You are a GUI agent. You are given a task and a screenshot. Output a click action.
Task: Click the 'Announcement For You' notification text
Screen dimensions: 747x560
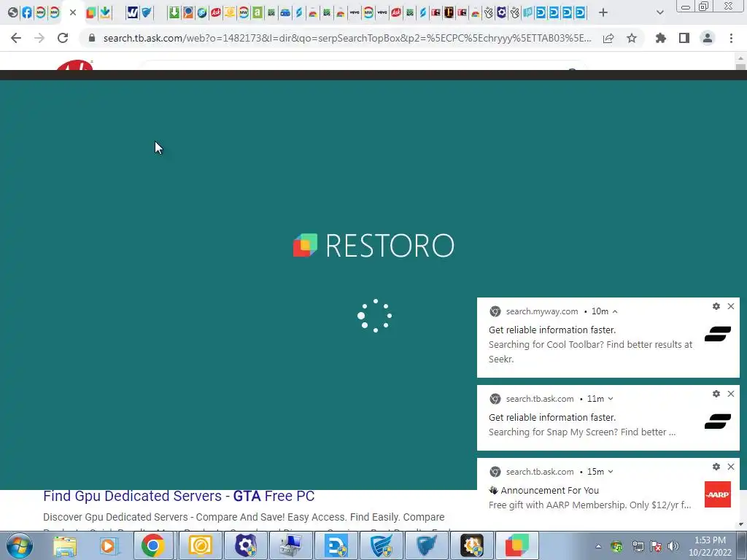coord(549,490)
